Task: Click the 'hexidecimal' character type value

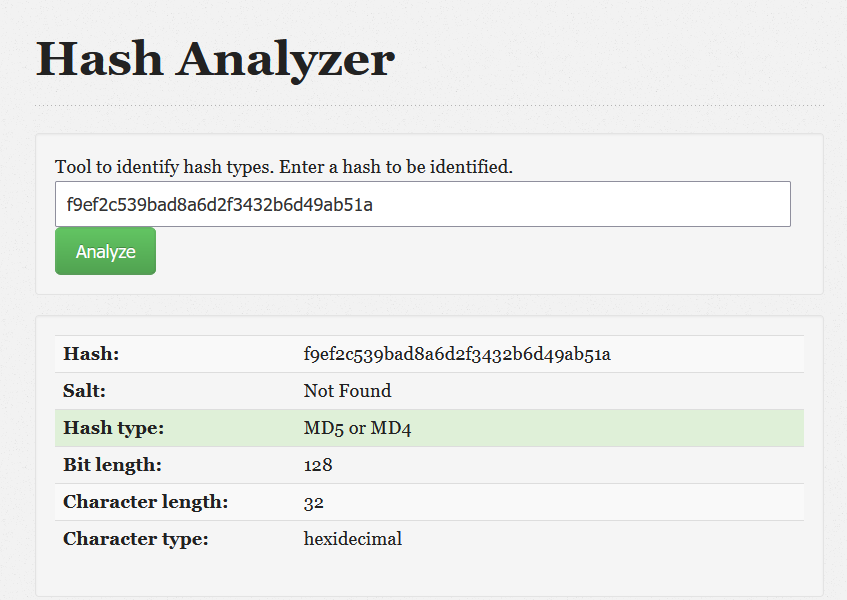Action: tap(352, 539)
